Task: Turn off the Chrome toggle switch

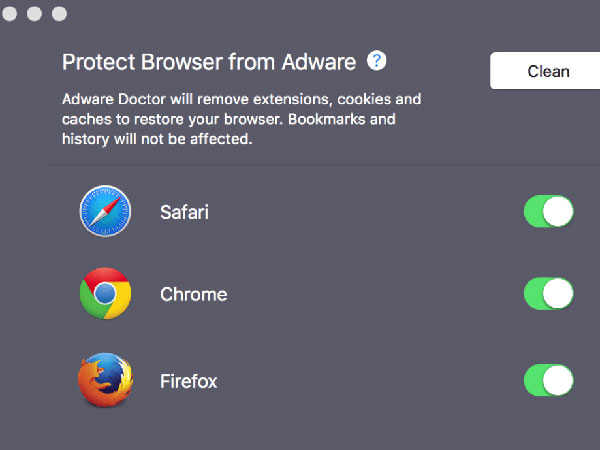Action: [549, 293]
